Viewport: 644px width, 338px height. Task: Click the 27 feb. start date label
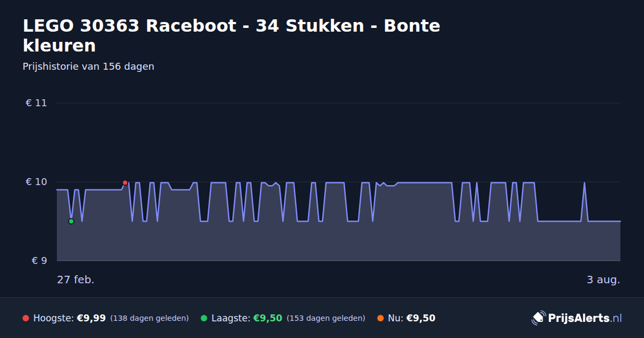coord(76,280)
